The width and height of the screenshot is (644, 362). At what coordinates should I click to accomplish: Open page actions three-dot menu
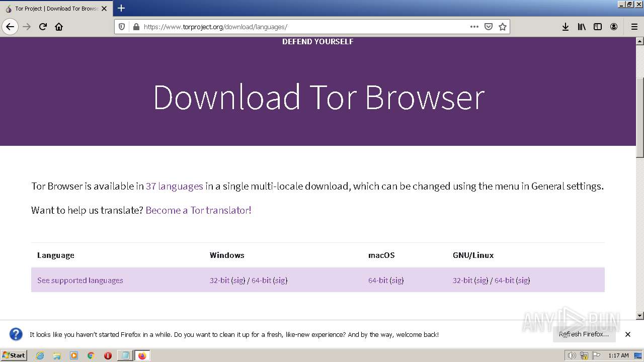pyautogui.click(x=474, y=27)
